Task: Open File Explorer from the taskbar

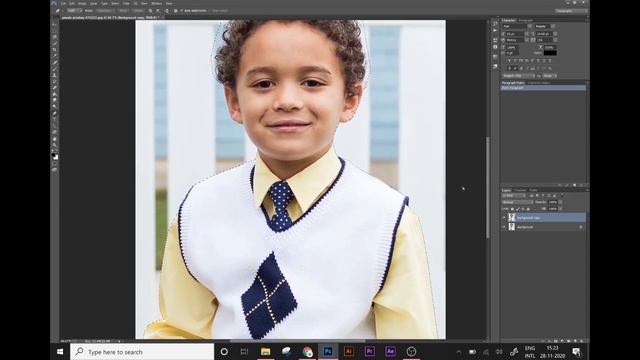Action: [265, 351]
